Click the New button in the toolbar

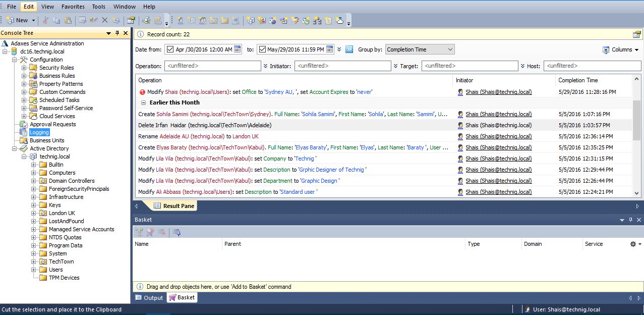pos(18,20)
